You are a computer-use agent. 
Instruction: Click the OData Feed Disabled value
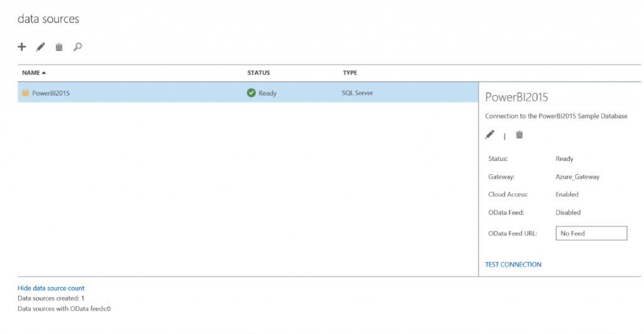tap(568, 213)
